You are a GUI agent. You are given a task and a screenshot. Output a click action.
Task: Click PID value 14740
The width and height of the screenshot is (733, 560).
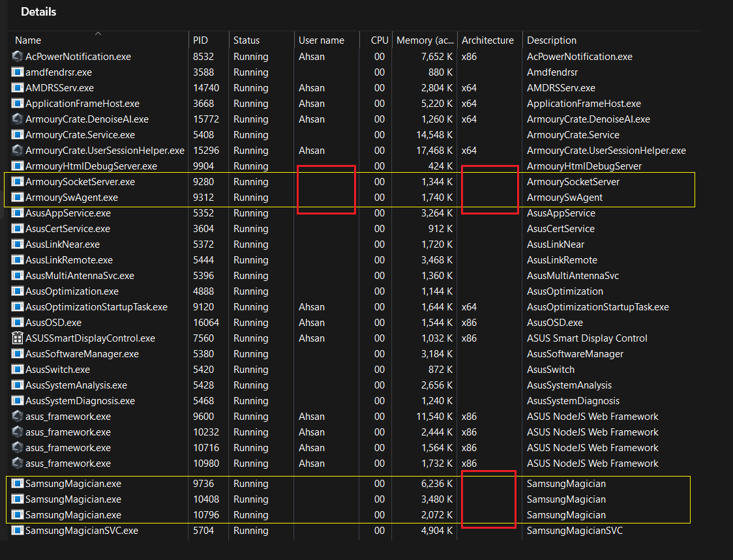click(206, 88)
